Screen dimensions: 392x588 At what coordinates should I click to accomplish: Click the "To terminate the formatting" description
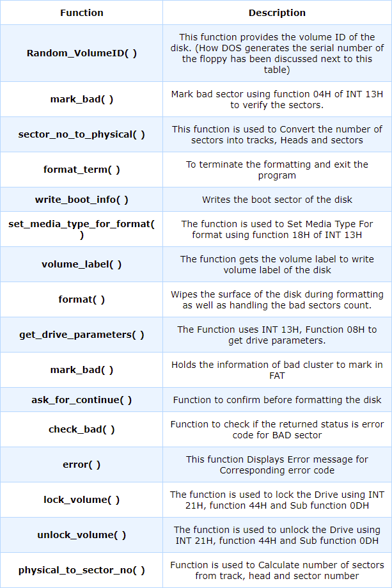277,170
